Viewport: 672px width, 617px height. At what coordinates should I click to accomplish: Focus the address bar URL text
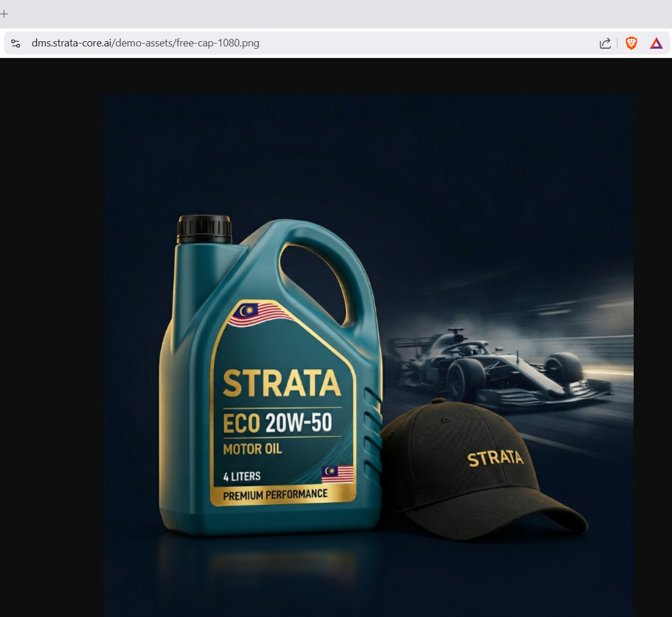145,44
